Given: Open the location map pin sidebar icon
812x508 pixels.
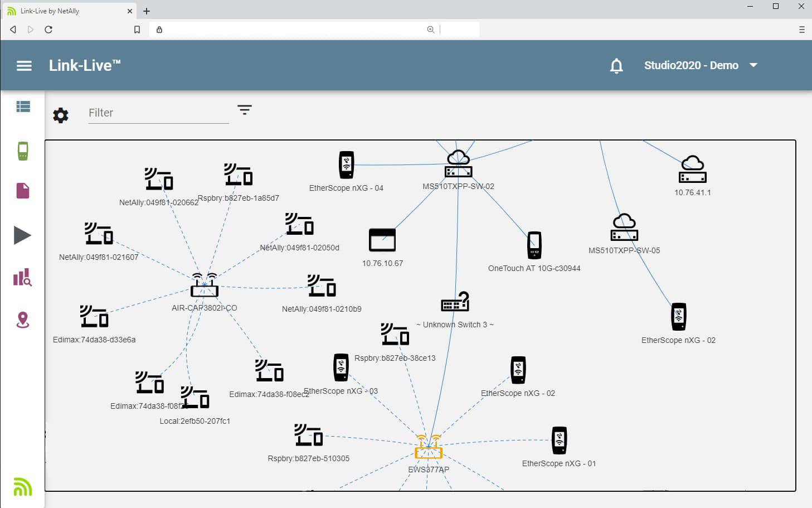Looking at the screenshot, I should tap(23, 320).
